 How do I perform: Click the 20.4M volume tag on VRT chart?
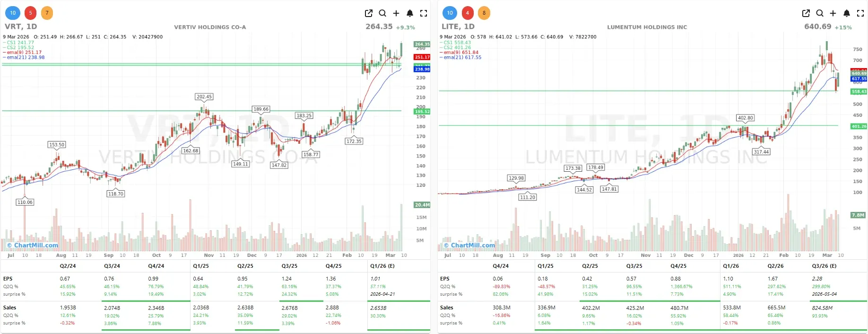422,205
